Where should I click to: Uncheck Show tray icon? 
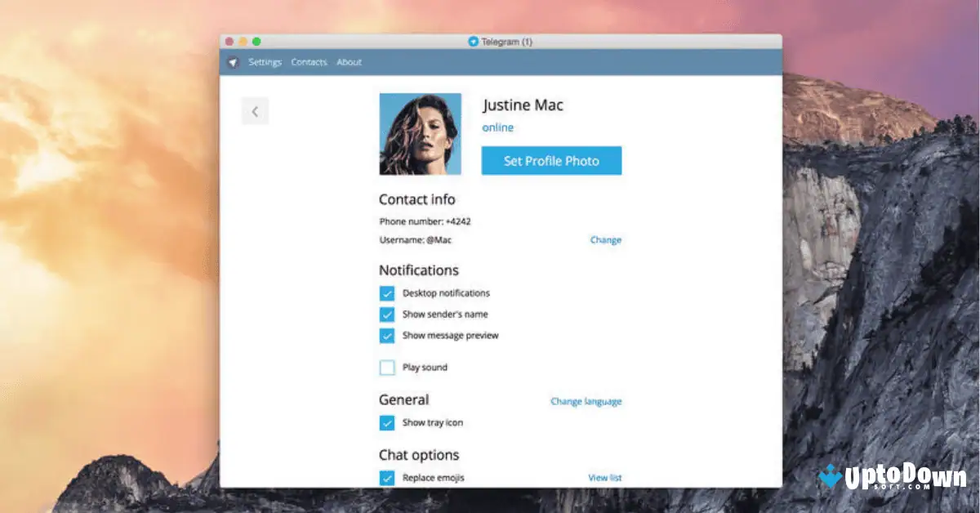tap(386, 422)
